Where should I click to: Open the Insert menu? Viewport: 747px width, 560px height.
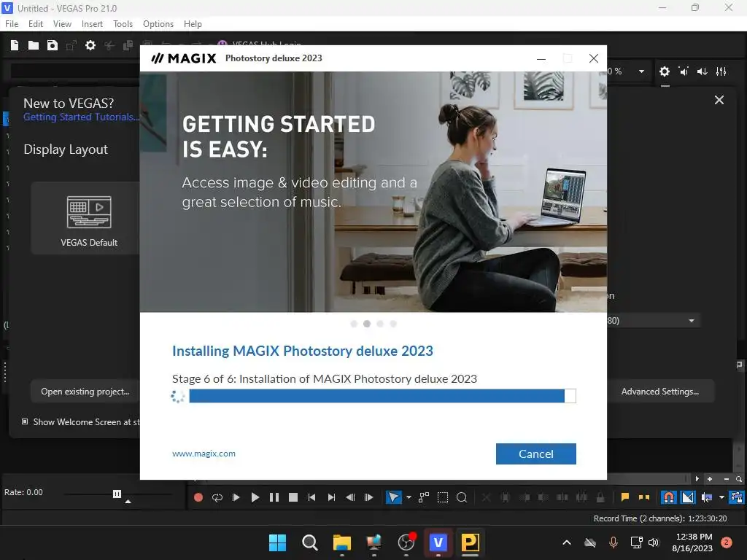[92, 24]
